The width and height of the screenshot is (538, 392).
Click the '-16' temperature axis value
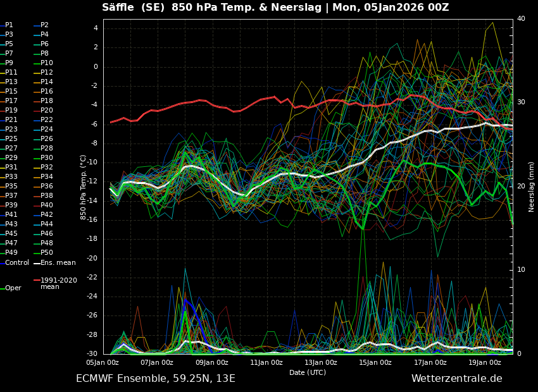click(x=92, y=219)
